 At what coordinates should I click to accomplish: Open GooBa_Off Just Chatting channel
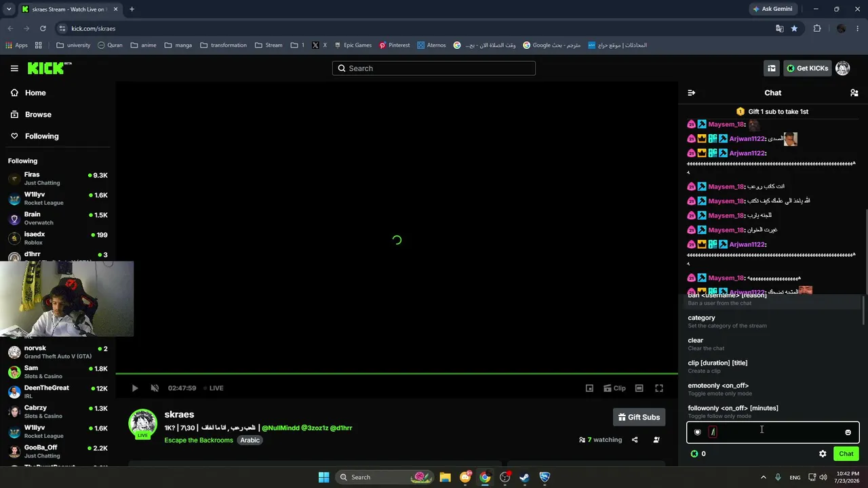pyautogui.click(x=58, y=451)
